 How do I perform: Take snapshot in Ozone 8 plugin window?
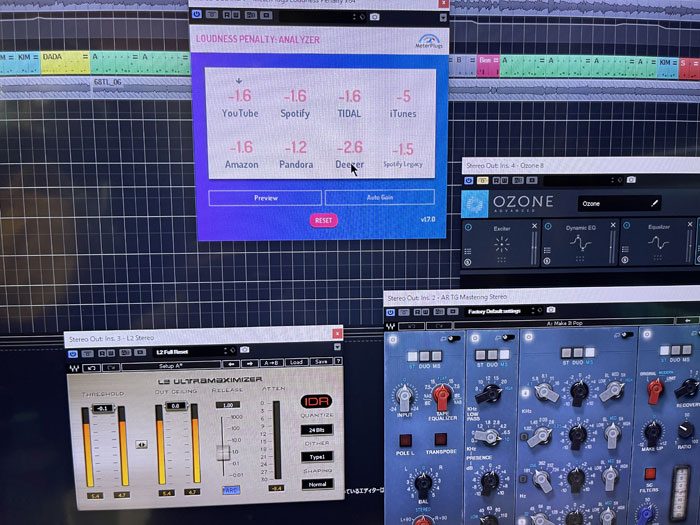631,179
